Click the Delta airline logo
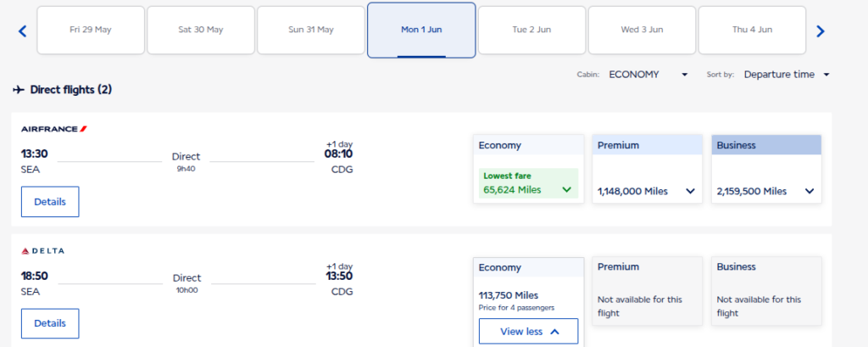868x347 pixels. 43,251
